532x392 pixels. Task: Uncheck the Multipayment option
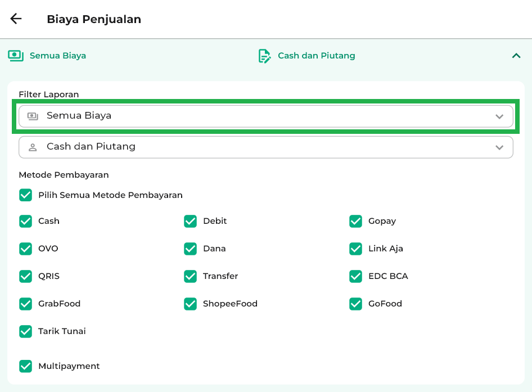click(25, 366)
